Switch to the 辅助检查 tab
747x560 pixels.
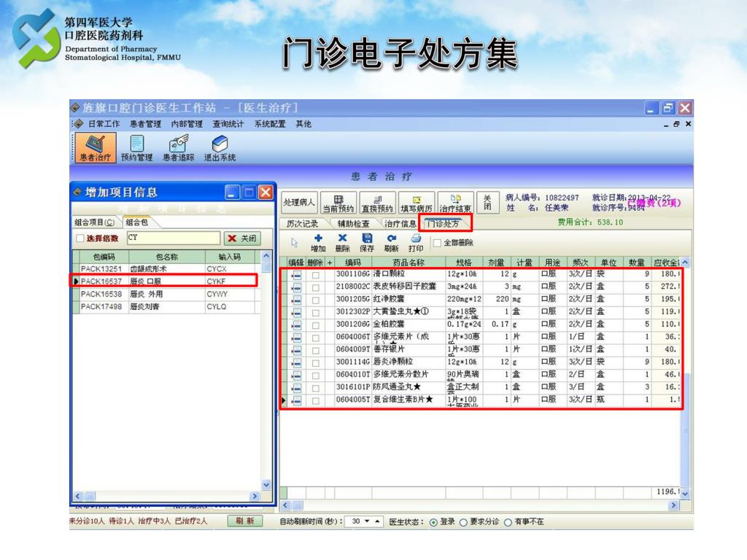click(x=353, y=223)
